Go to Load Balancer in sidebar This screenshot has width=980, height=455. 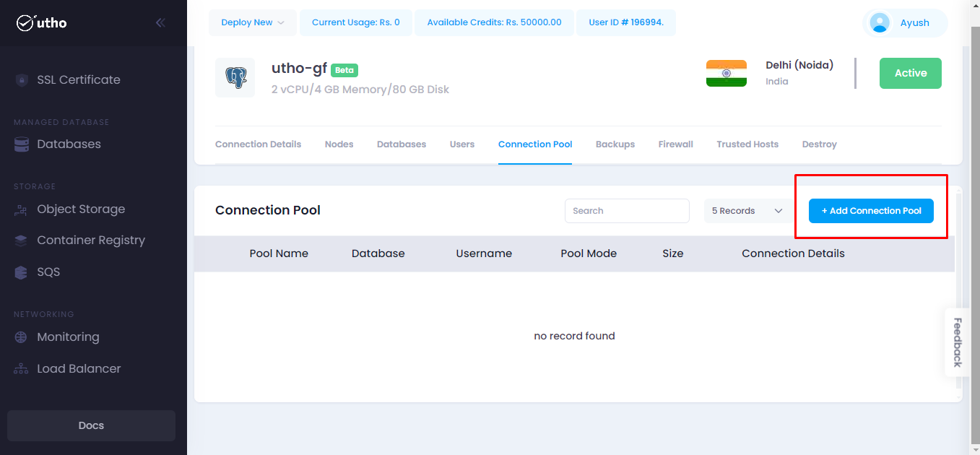coord(79,369)
